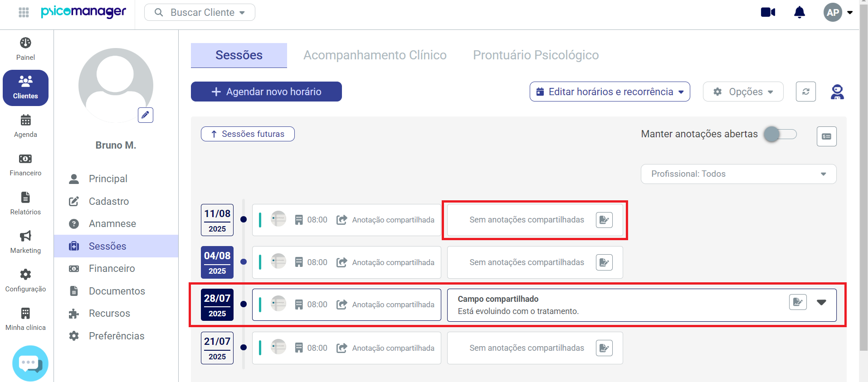868x382 pixels.
Task: Edit shared note for 28/07 session
Action: 798,302
